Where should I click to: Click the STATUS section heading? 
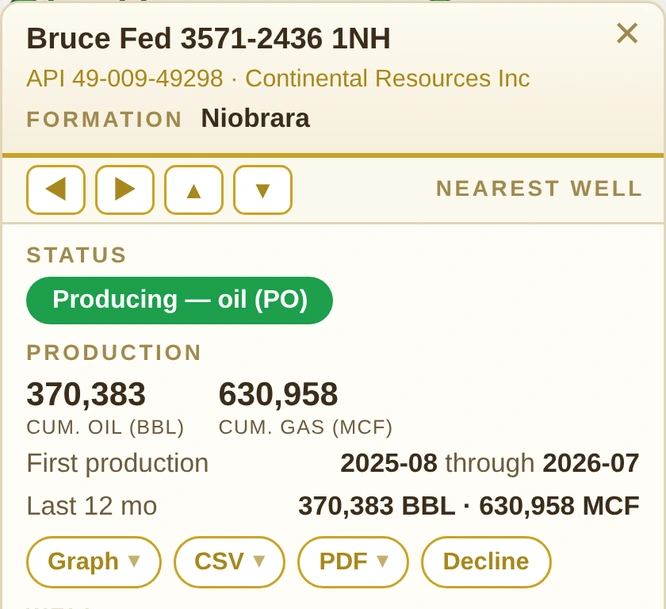click(x=76, y=255)
